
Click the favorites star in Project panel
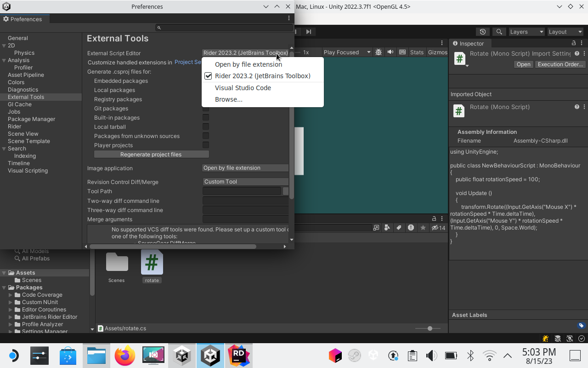(423, 228)
